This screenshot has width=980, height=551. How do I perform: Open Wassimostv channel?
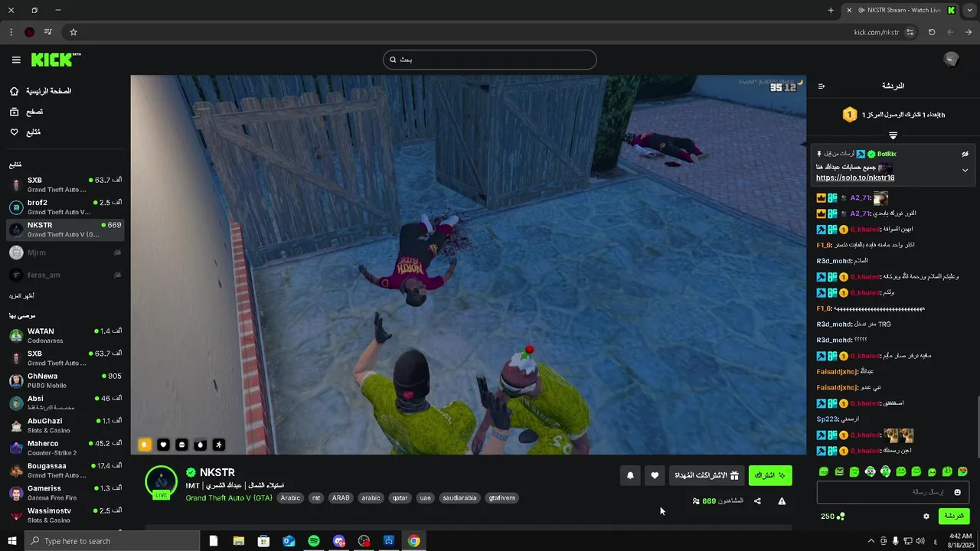65,515
